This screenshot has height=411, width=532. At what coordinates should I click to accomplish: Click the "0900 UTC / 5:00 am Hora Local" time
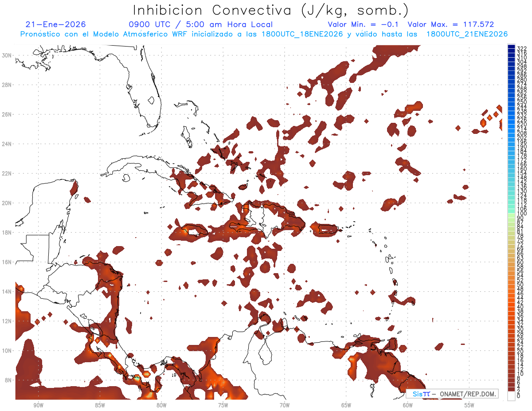point(201,24)
